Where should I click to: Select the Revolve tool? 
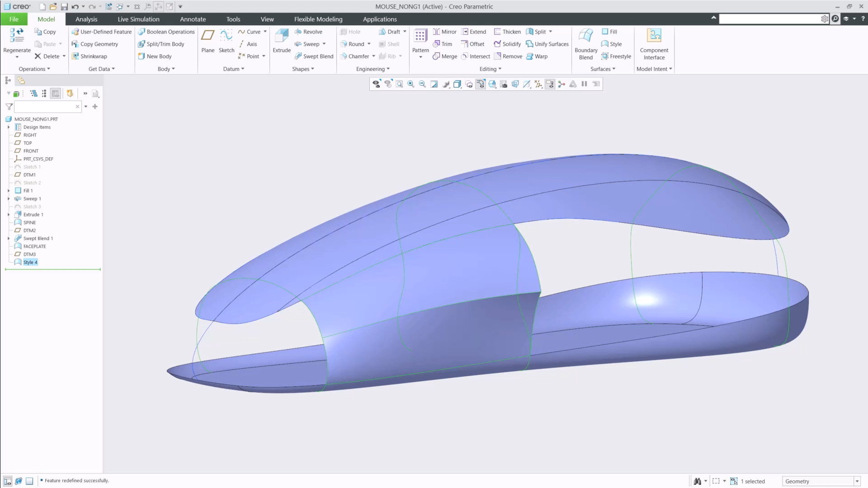click(x=308, y=32)
